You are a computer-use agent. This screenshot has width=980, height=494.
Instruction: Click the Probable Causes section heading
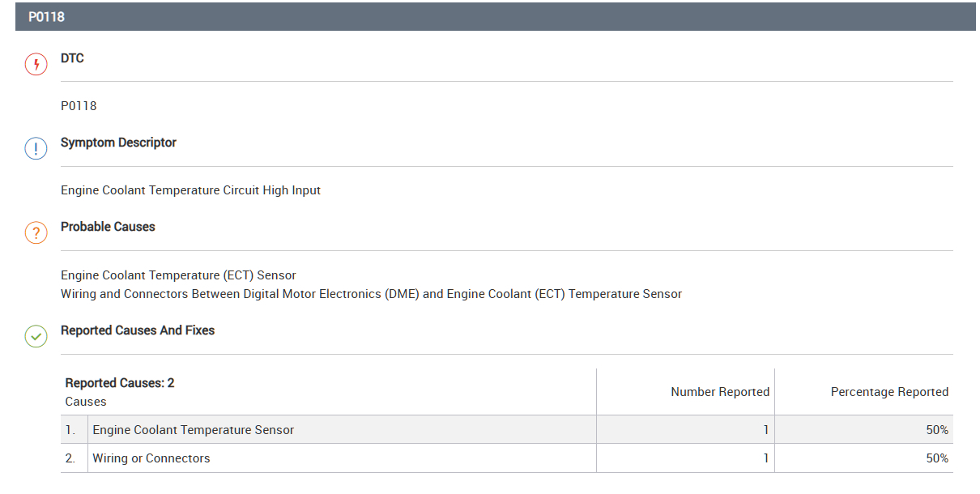(108, 227)
